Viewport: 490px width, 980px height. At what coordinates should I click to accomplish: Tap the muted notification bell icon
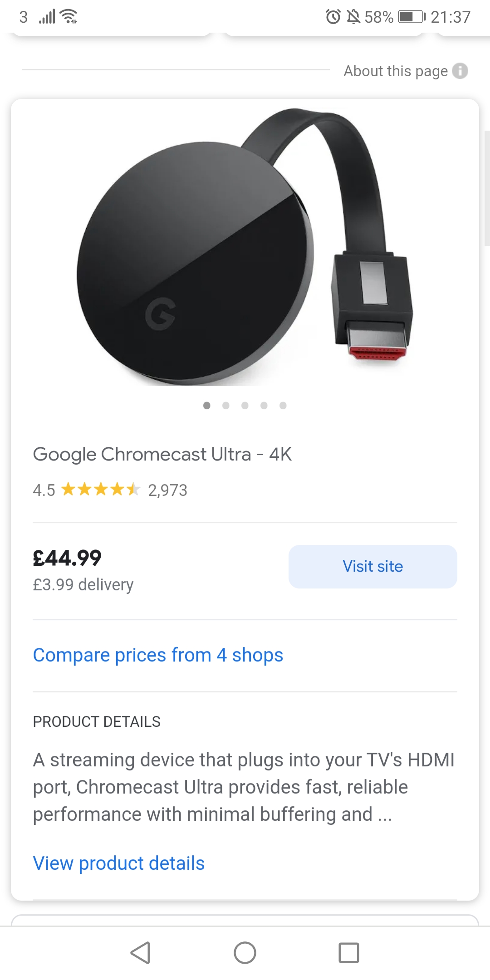(353, 17)
